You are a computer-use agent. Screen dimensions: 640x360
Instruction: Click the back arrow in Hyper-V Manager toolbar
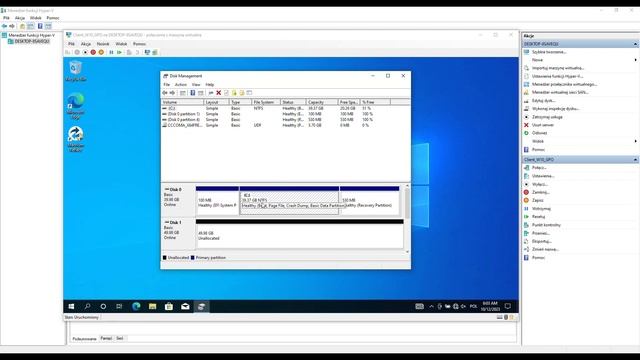tap(4, 26)
